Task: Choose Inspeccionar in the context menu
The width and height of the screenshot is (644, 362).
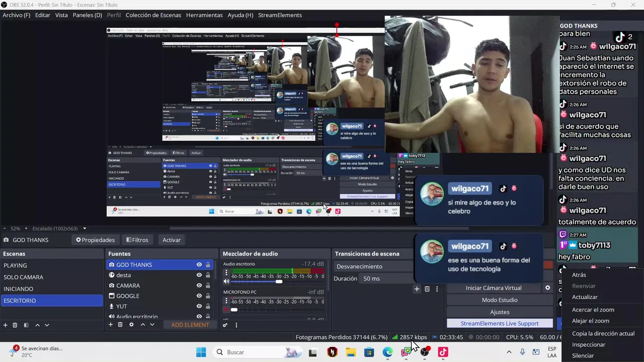Action: (589, 345)
